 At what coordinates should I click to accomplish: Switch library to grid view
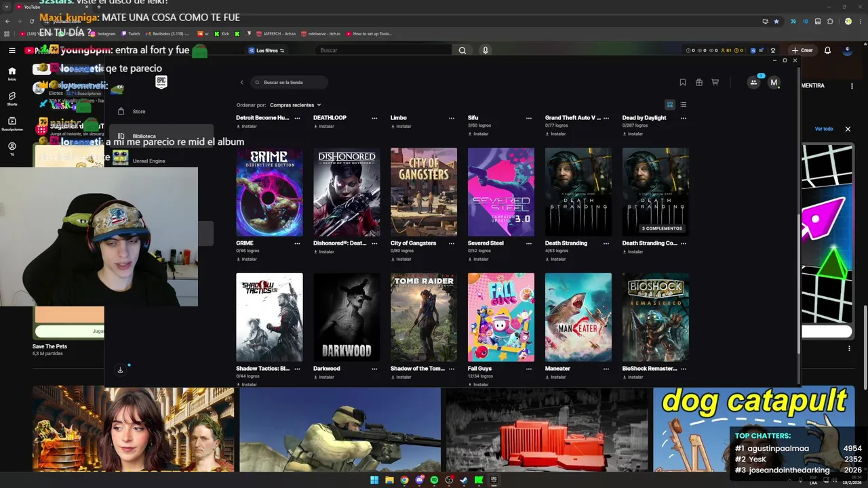[670, 105]
